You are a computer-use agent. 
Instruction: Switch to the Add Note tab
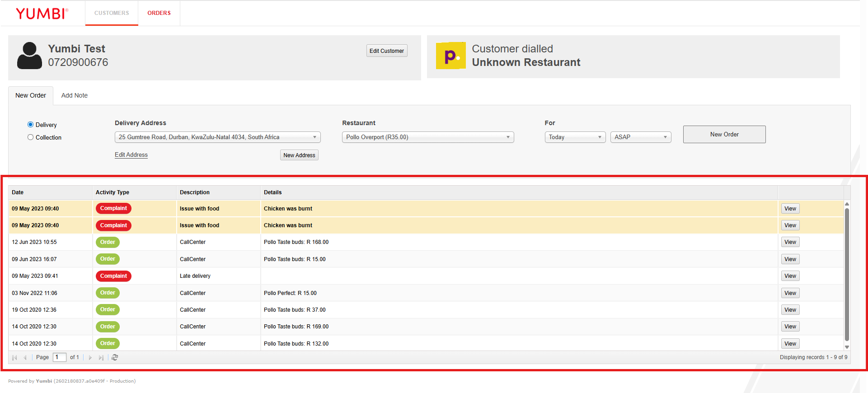click(75, 96)
